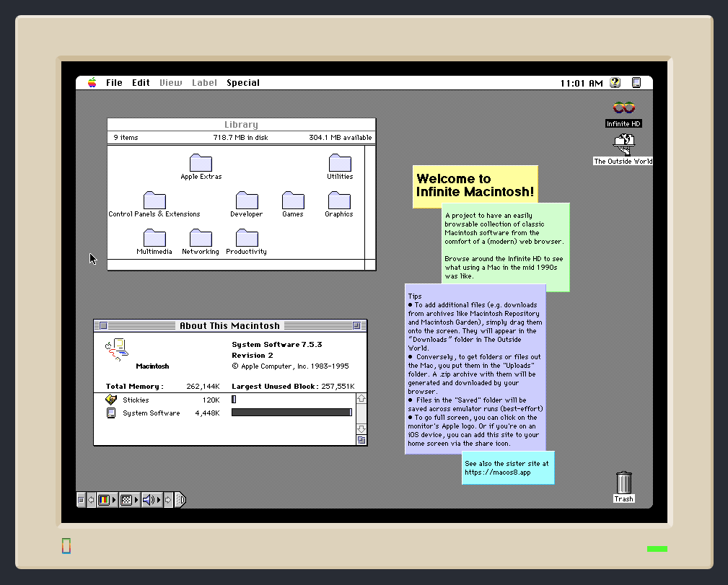Toggle the Control Strip left collapse arrow

91,499
